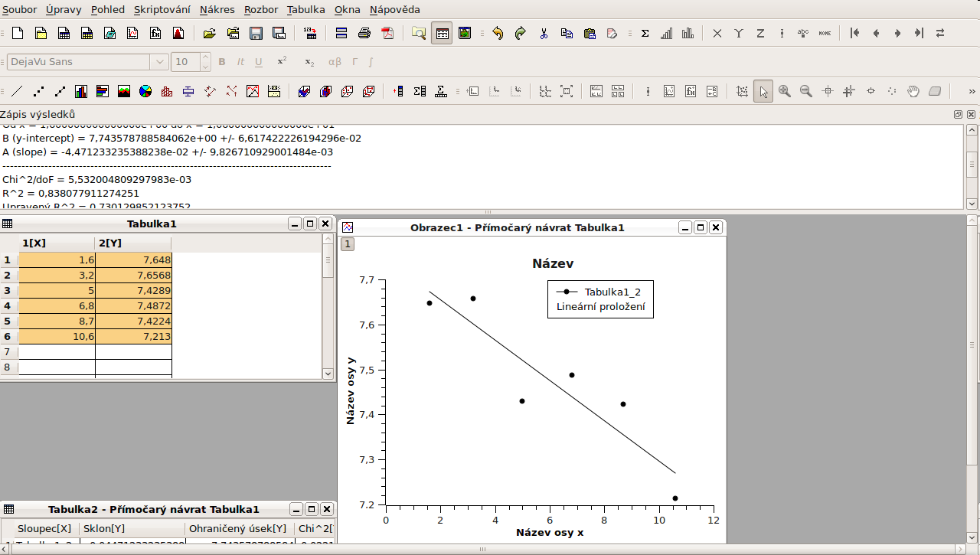Detach the Zápis výsledků results log panel
The image size is (980, 555).
(x=958, y=114)
